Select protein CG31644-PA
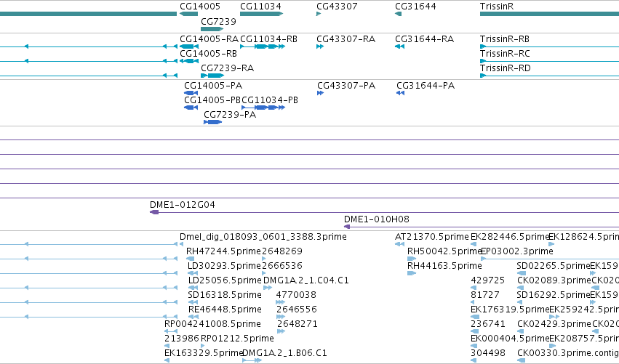The height and width of the screenshot is (364, 619). point(426,86)
